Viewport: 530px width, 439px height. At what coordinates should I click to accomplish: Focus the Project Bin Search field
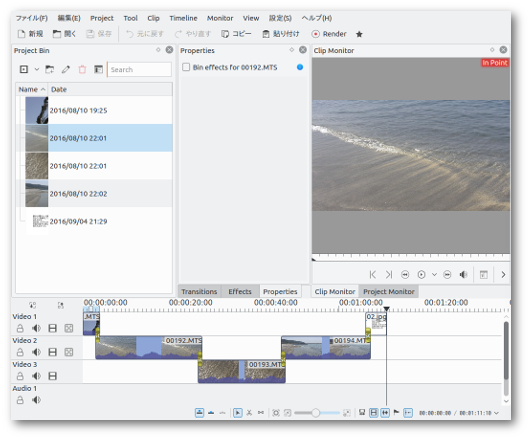point(139,69)
